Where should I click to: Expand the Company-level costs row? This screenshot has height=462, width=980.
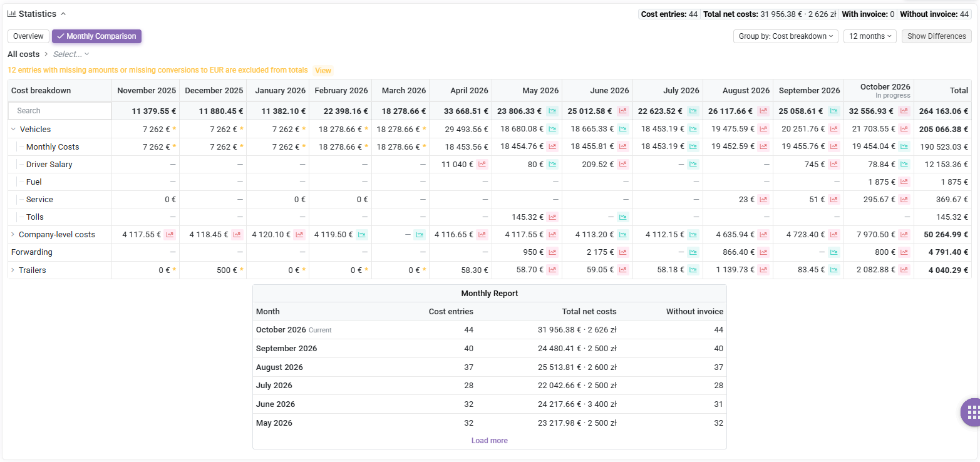(13, 235)
